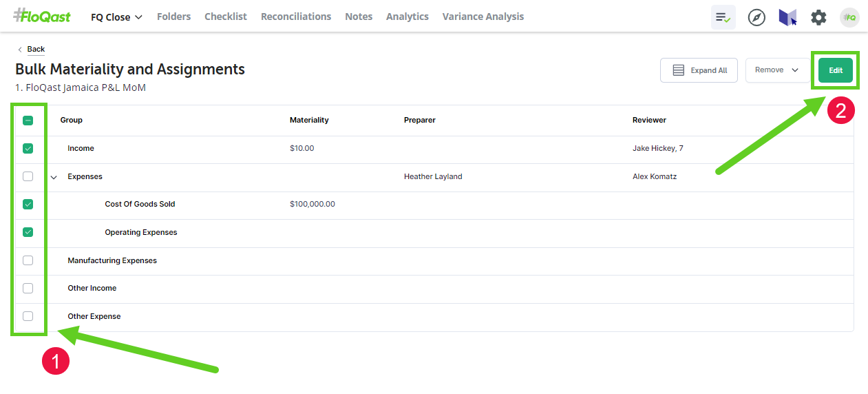
Task: Open the Variance Analysis tab
Action: tap(483, 17)
